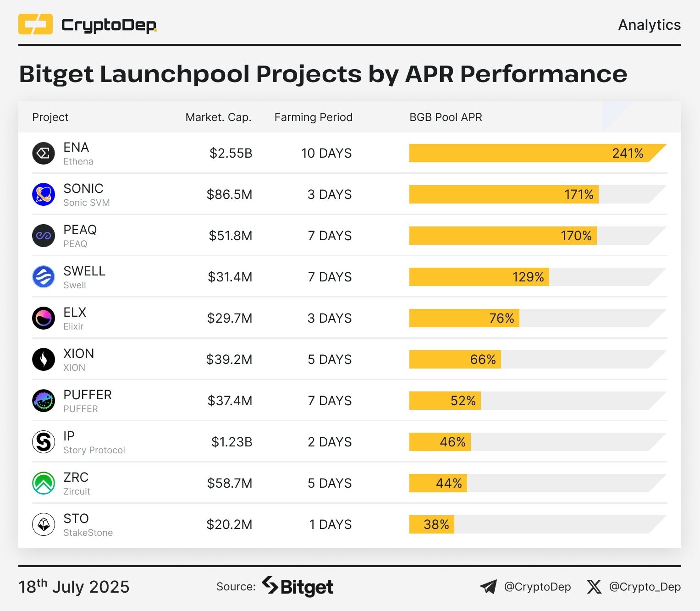Click the $1.23B market cap value
The height and width of the screenshot is (611, 700).
[x=231, y=442]
